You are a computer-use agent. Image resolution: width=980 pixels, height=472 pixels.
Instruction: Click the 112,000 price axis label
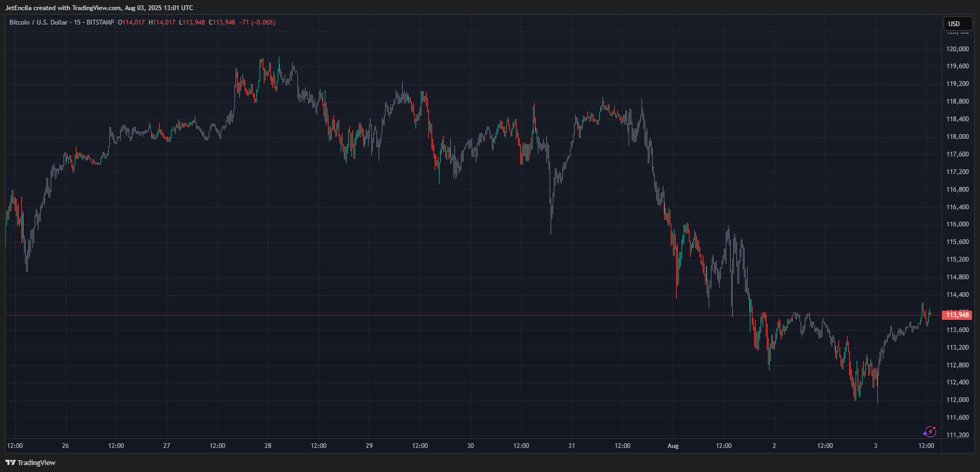click(x=957, y=400)
